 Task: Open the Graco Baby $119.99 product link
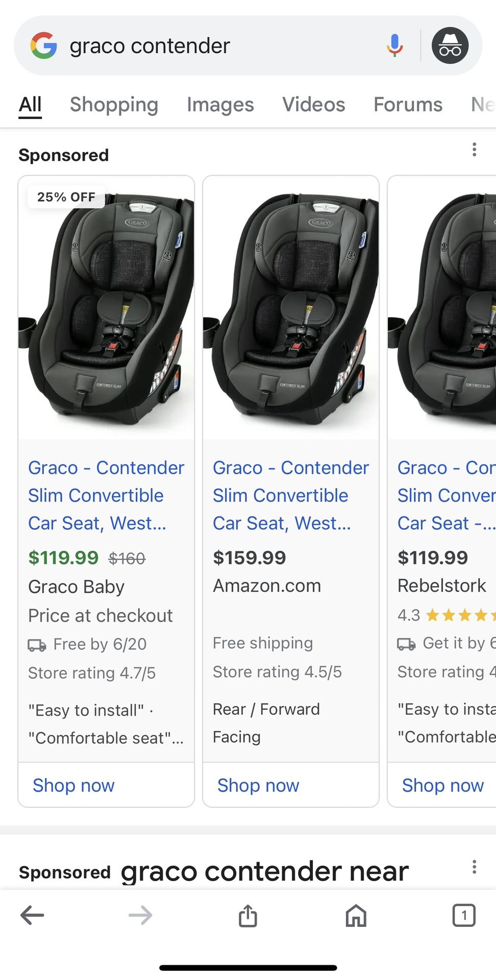tap(106, 495)
